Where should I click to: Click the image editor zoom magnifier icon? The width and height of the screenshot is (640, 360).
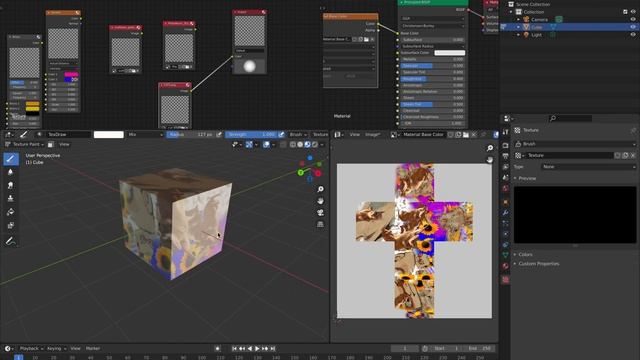(x=489, y=148)
